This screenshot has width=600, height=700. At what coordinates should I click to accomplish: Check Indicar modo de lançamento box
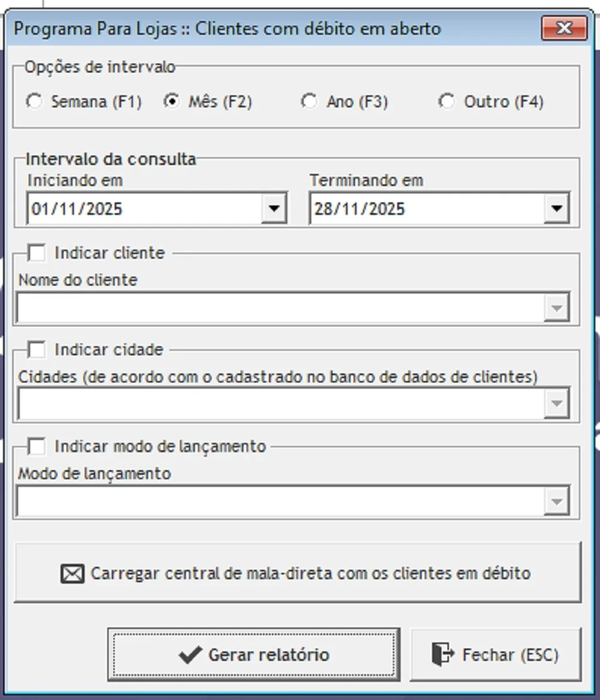point(37,447)
